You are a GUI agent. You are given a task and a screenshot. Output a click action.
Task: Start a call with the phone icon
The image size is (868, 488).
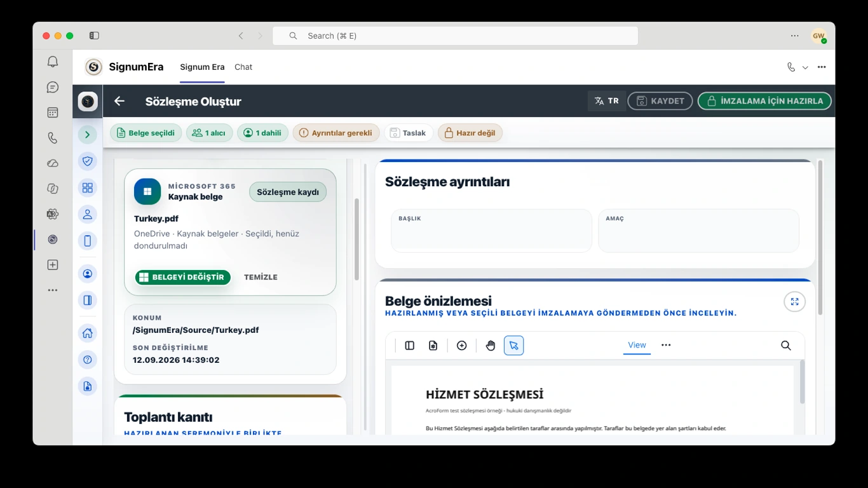pos(791,67)
